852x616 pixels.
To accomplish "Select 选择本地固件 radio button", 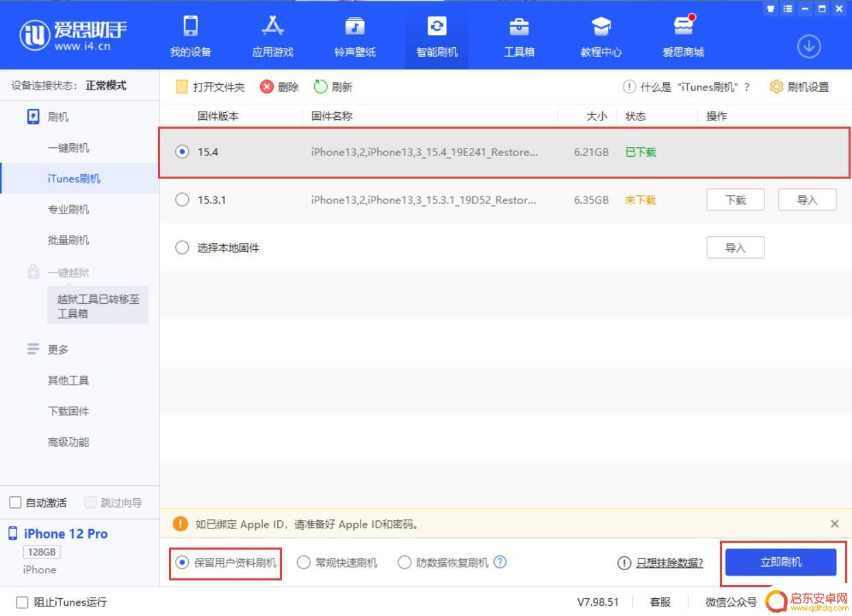I will [182, 248].
